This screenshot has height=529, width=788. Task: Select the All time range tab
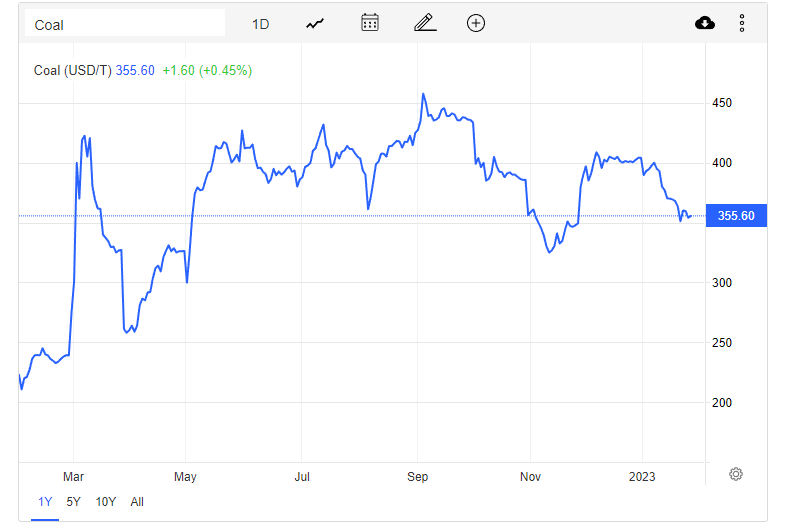(x=137, y=502)
